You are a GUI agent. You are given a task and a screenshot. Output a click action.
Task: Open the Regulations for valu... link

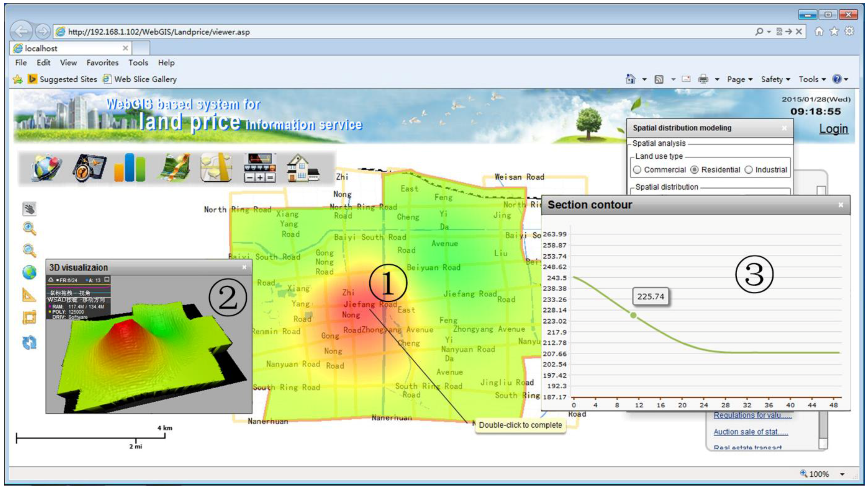click(x=753, y=415)
